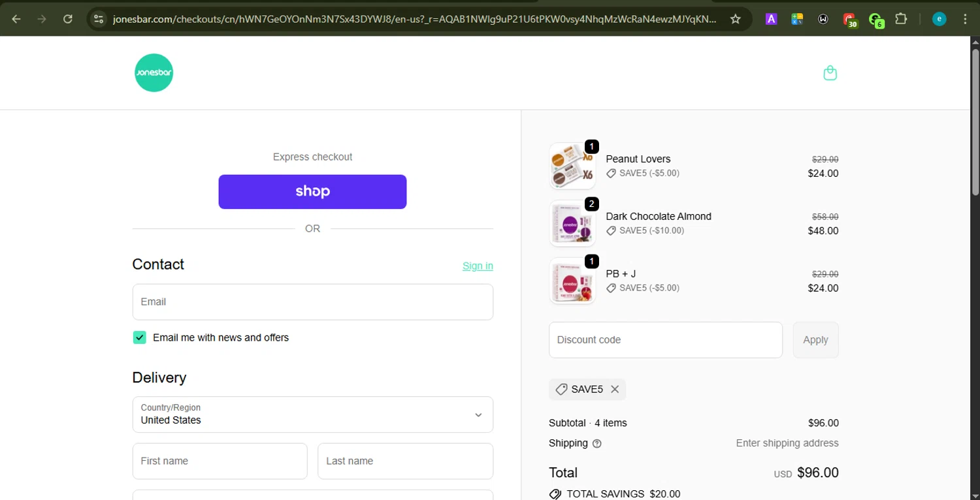Pay with Shop express checkout button

(x=312, y=192)
